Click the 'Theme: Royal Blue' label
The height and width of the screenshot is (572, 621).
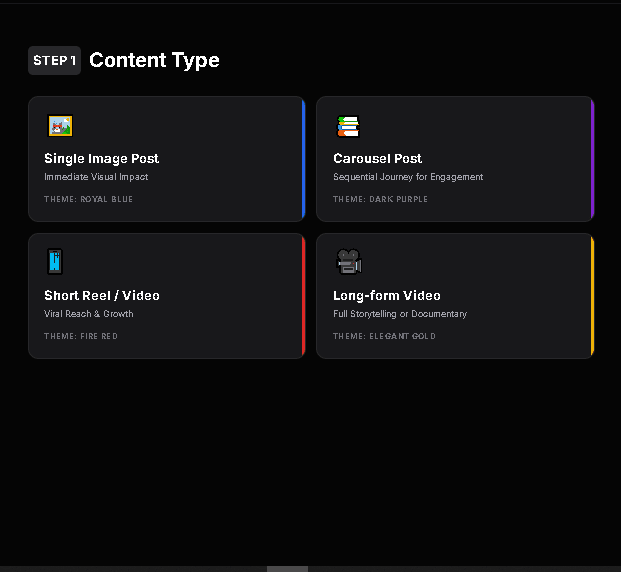pos(88,199)
